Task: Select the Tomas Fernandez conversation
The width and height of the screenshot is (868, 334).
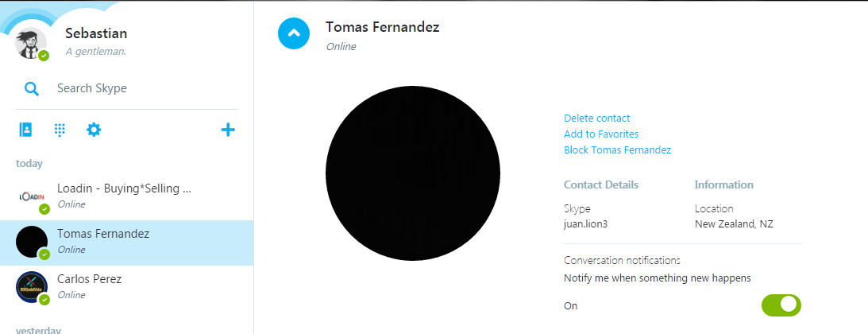Action: click(127, 243)
